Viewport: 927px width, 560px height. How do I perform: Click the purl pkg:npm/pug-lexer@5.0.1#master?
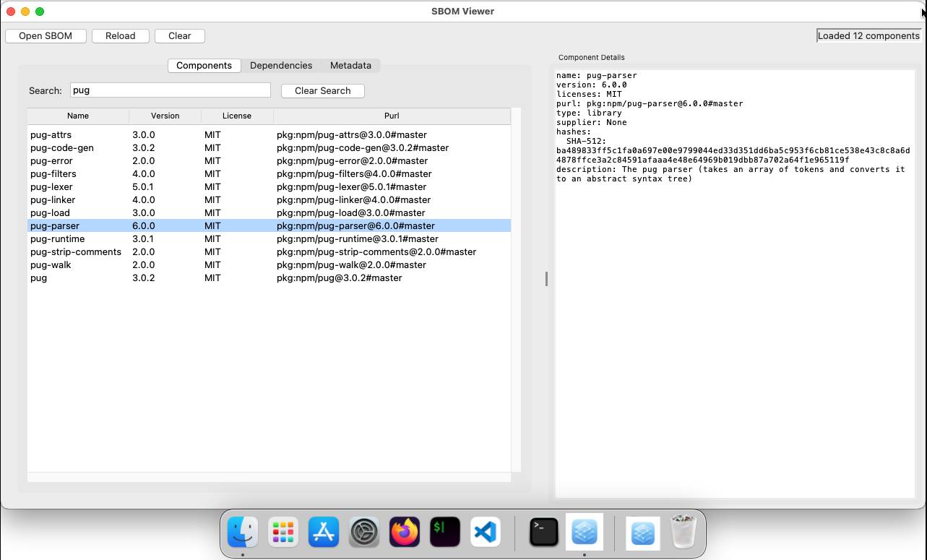tap(351, 187)
